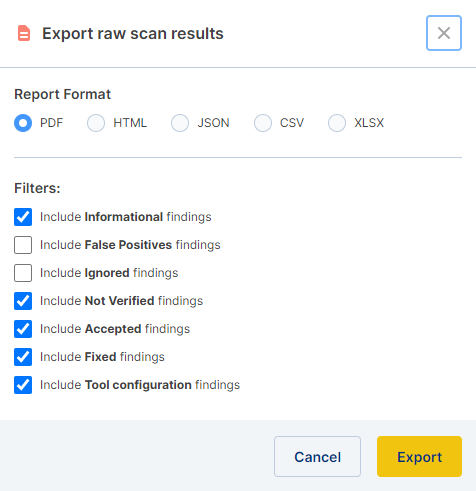Click the HTML format label text
The image size is (476, 491).
[x=130, y=123]
